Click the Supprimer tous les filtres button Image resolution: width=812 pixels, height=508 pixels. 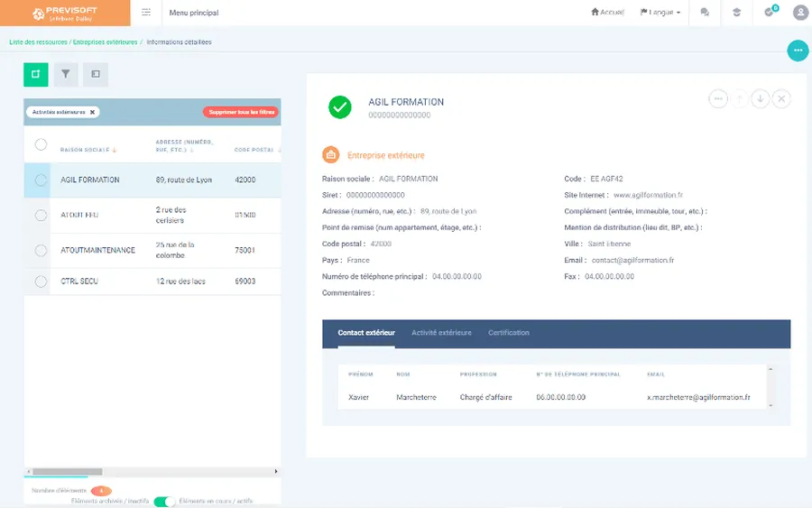(x=241, y=113)
